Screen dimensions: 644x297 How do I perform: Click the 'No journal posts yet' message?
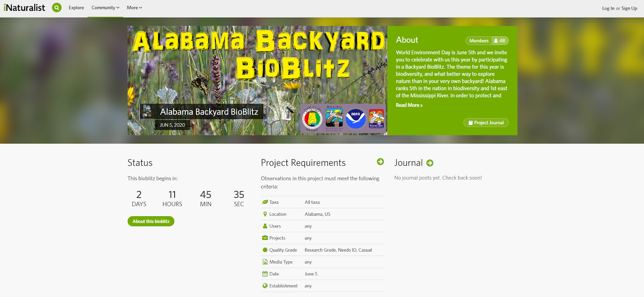[438, 178]
